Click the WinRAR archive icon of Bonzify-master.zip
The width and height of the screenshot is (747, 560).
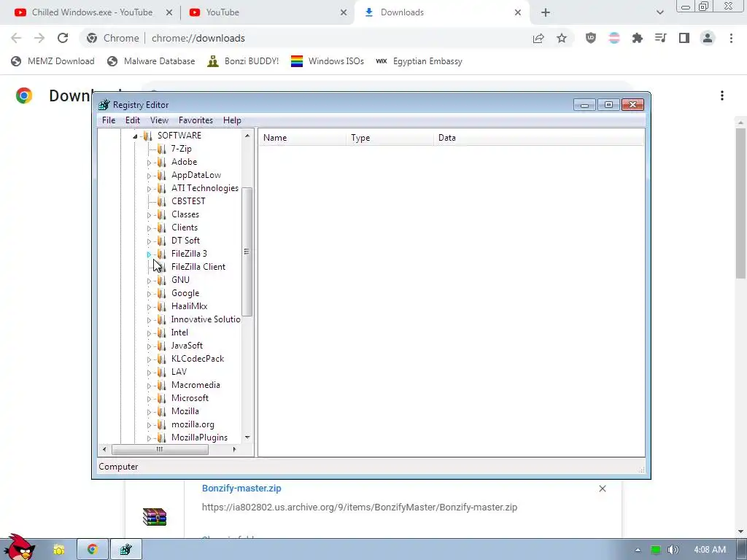pos(155,517)
